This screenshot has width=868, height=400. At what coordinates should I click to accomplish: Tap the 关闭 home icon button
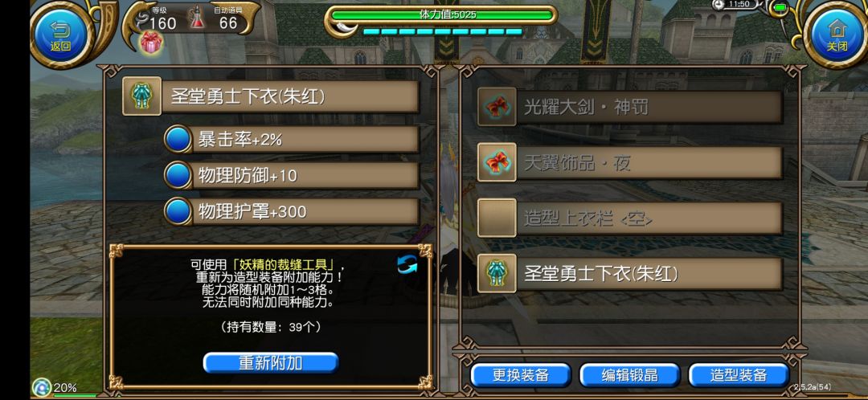click(x=837, y=33)
